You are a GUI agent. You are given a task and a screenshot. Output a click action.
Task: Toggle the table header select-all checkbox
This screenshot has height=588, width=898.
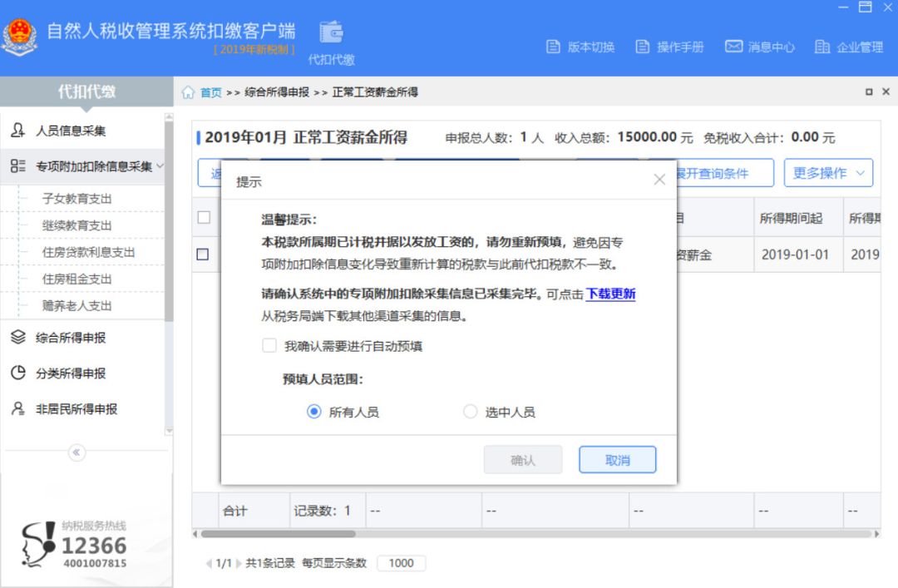coord(204,217)
